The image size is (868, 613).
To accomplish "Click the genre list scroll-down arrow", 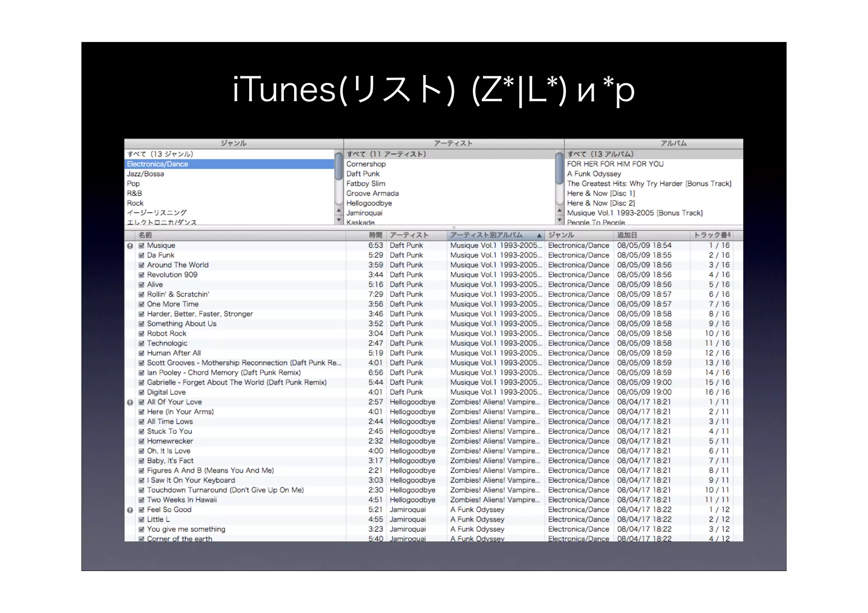I will pyautogui.click(x=339, y=220).
